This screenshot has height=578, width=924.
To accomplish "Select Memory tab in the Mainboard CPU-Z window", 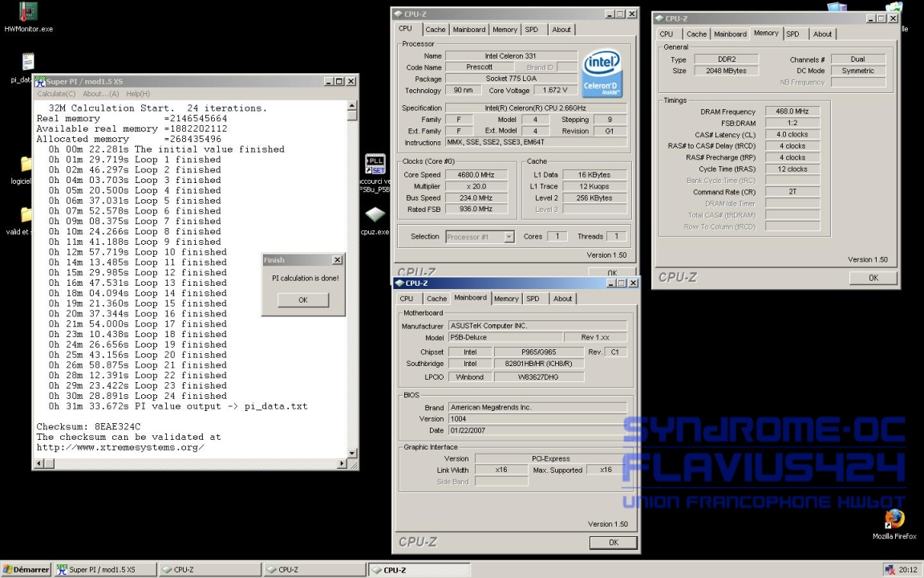I will point(506,299).
